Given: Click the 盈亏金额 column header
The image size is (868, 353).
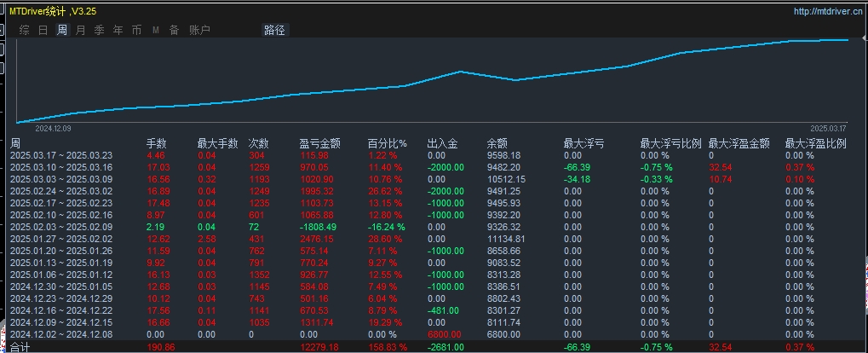Looking at the screenshot, I should [x=320, y=143].
